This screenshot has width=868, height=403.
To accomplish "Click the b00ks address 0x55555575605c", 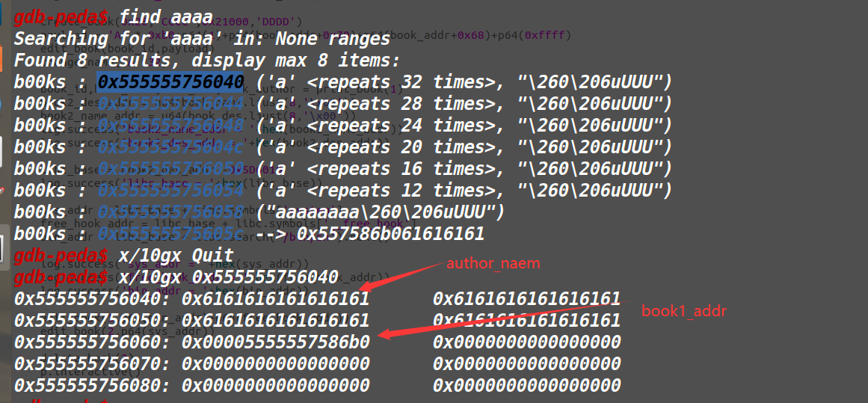I will click(170, 233).
